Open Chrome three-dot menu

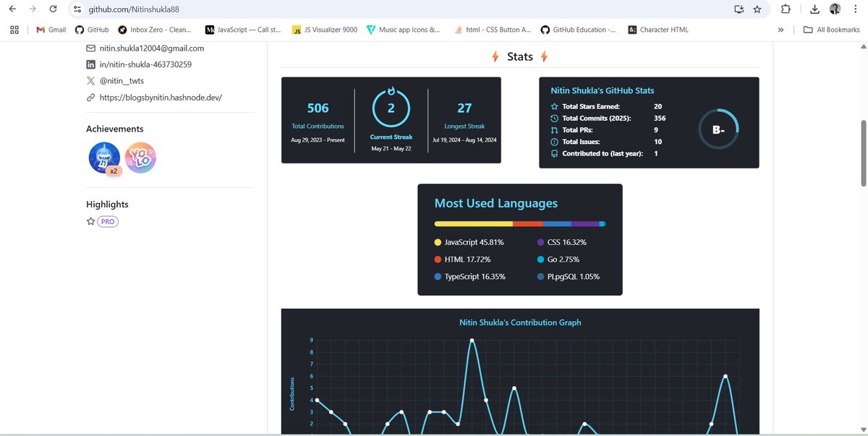856,9
